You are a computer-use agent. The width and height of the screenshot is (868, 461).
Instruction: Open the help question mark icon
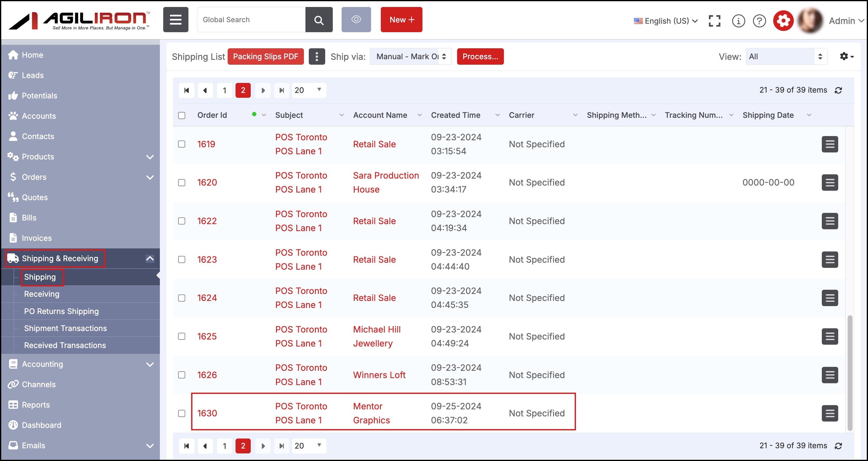click(x=759, y=21)
